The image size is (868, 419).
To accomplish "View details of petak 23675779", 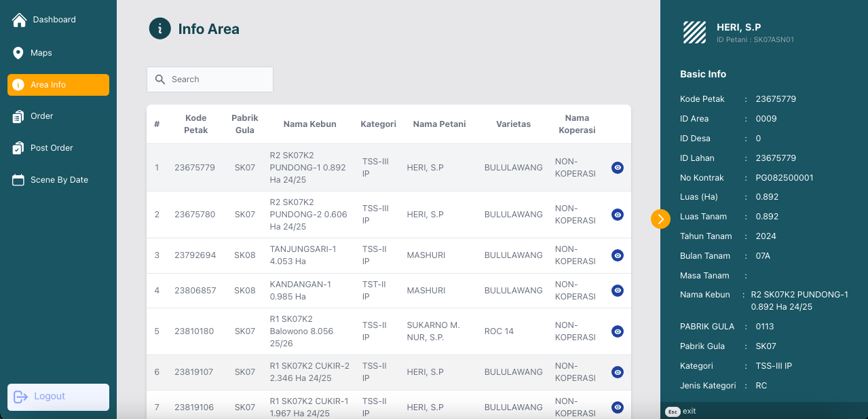I will (617, 168).
